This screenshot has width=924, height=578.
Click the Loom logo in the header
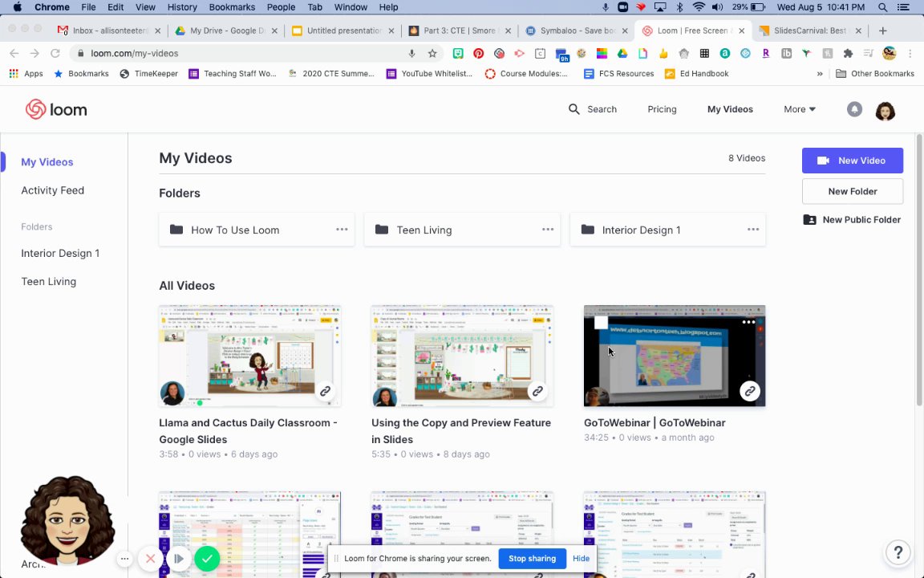coord(56,109)
